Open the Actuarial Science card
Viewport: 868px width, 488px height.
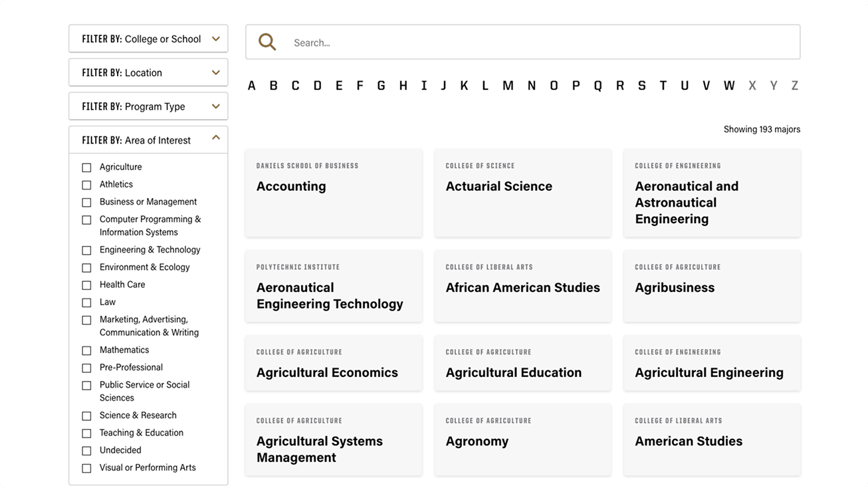[x=523, y=193]
